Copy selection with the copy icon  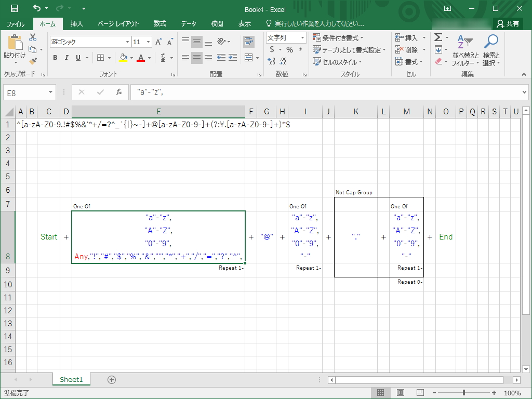(x=33, y=49)
